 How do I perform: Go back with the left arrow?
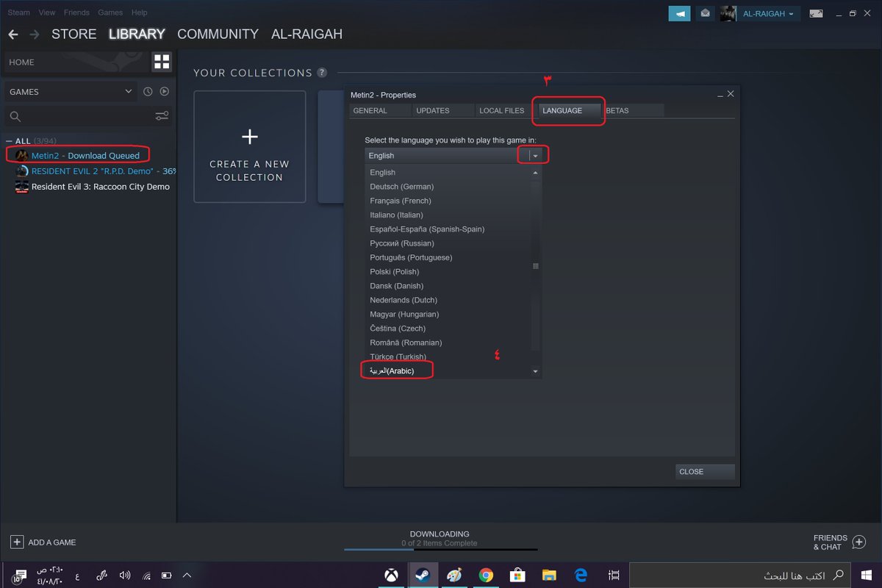[x=13, y=35]
